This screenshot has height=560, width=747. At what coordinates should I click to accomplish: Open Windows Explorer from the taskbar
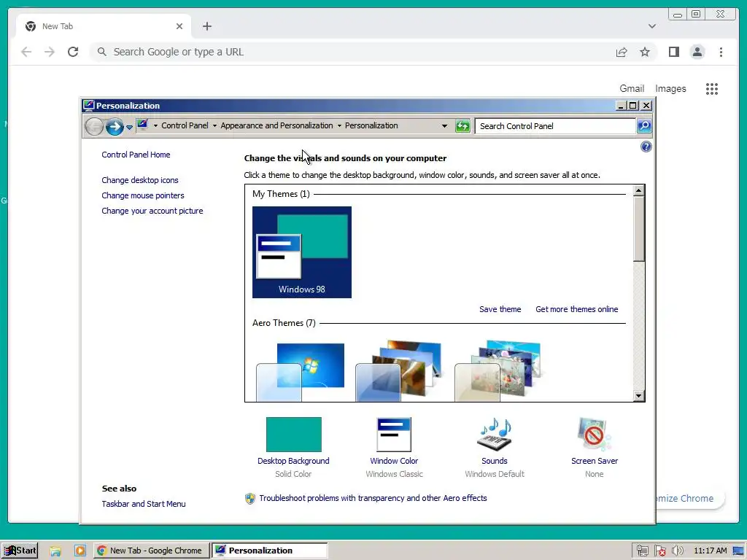[x=55, y=551]
